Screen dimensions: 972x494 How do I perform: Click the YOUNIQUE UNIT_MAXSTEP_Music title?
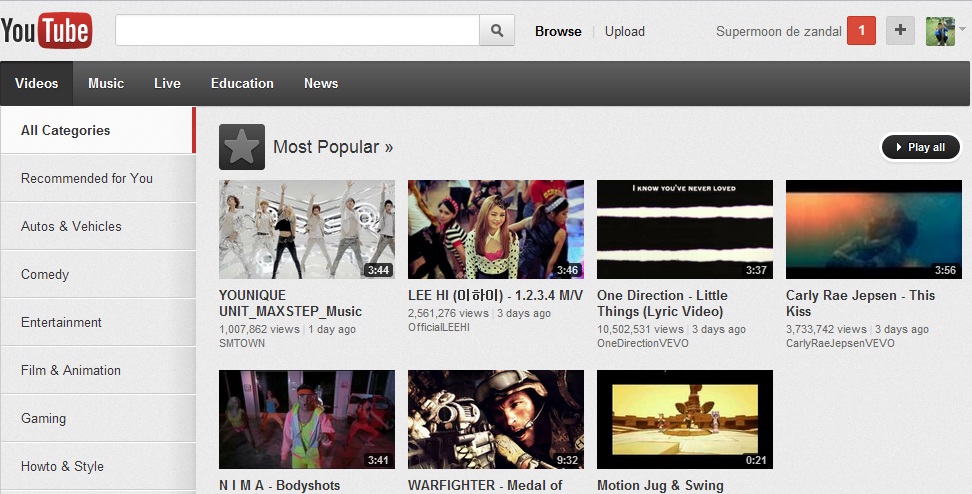coord(290,304)
